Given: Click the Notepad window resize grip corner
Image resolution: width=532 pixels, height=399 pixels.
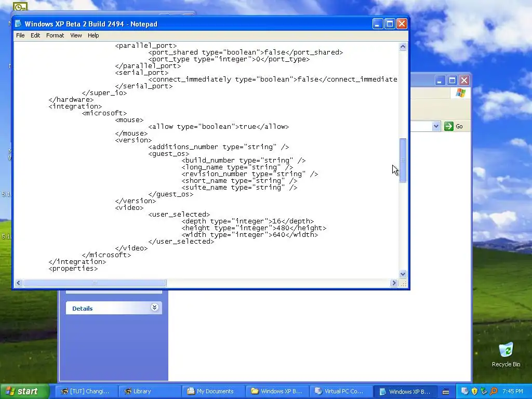Looking at the screenshot, I should [403, 283].
